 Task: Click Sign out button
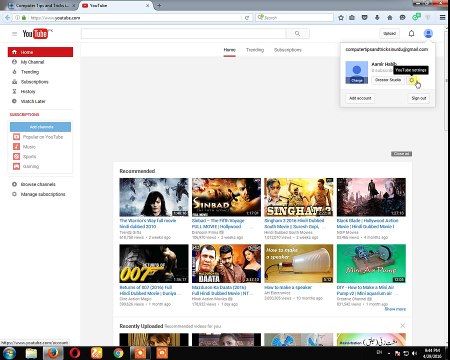419,98
